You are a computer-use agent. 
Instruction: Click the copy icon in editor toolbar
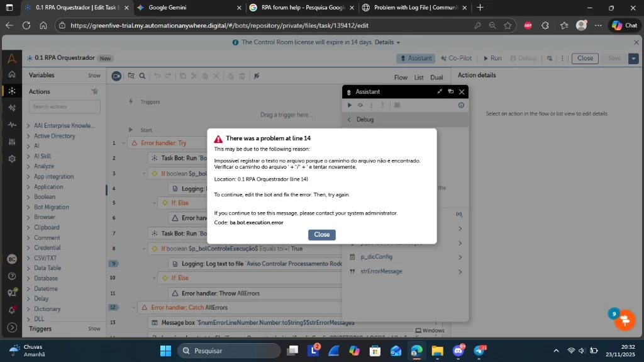[x=183, y=76]
